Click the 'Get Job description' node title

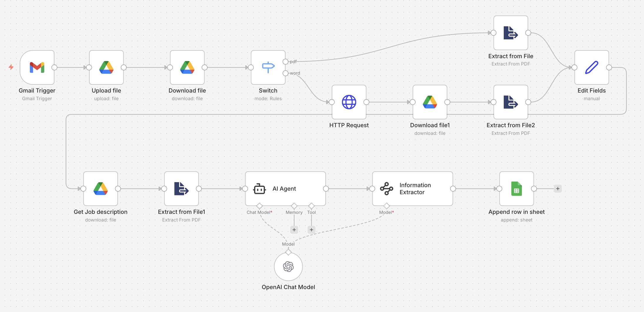(x=101, y=212)
